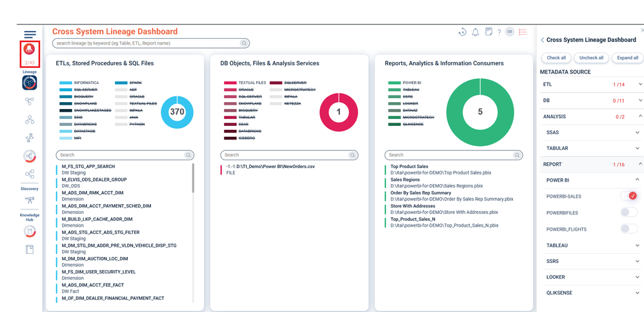The height and width of the screenshot is (312, 644).
Task: Open the Store With Addresses report
Action: coord(441,209)
